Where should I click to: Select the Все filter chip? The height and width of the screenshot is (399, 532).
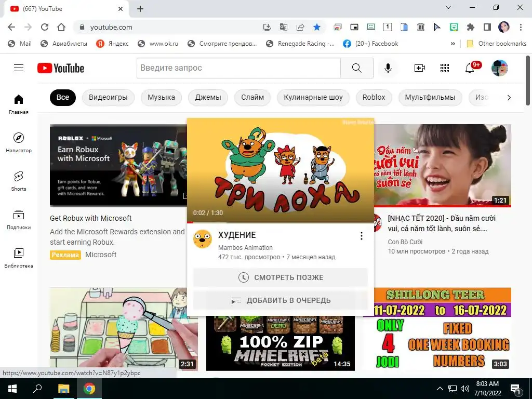(63, 97)
